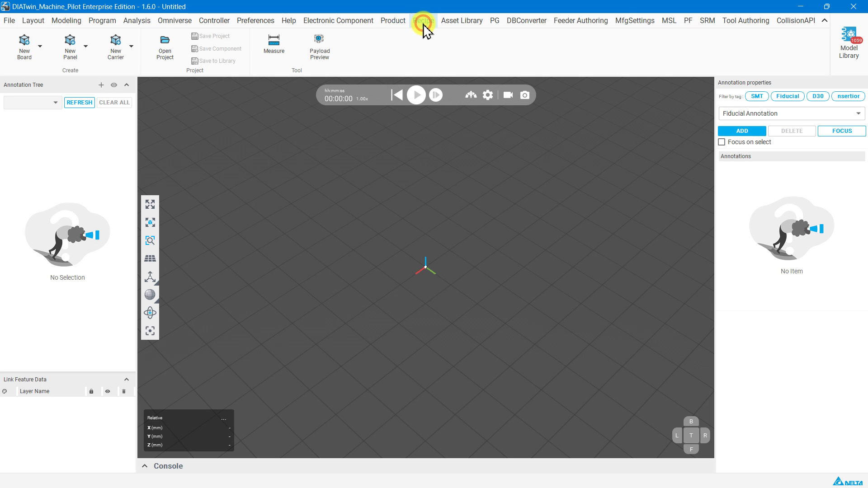Enable Focus on select checkbox
Image resolution: width=868 pixels, height=488 pixels.
coord(722,142)
